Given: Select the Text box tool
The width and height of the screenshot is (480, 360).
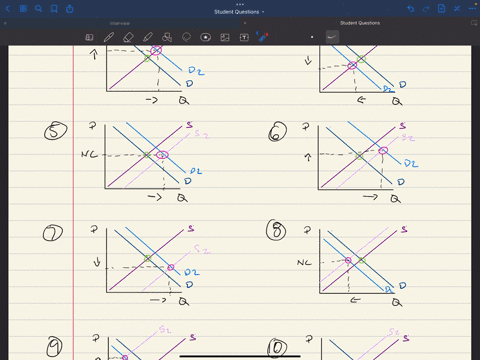Looking at the screenshot, I should pyautogui.click(x=244, y=37).
